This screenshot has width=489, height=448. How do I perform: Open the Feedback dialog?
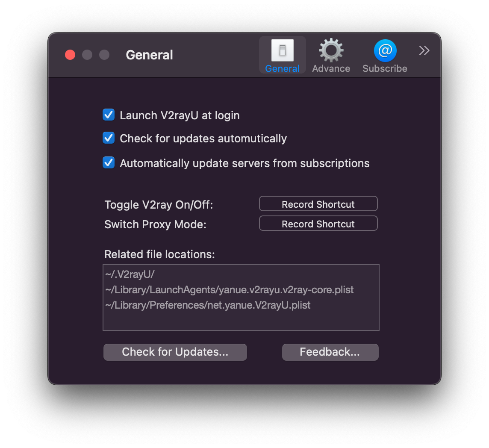click(330, 352)
